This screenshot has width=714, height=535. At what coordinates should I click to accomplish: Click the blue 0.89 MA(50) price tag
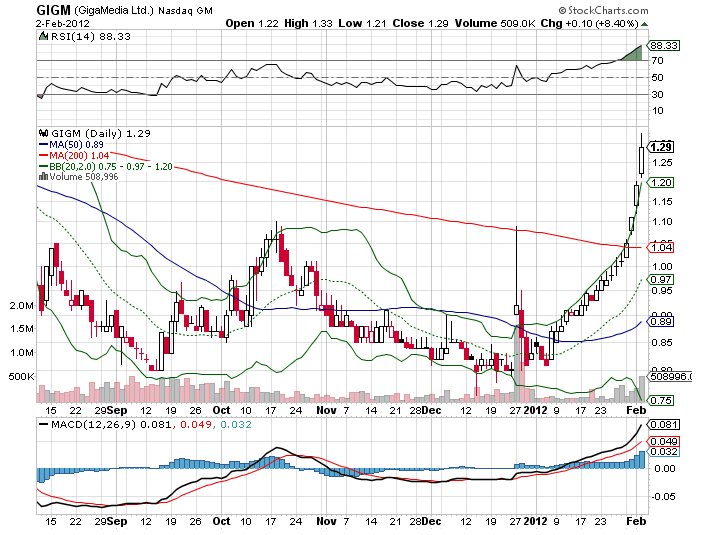(x=661, y=321)
